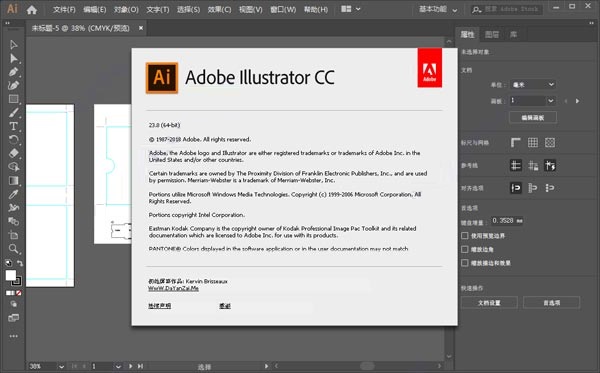Expand the status bar 选择 options arrow
This screenshot has height=373, width=600.
coord(266,366)
